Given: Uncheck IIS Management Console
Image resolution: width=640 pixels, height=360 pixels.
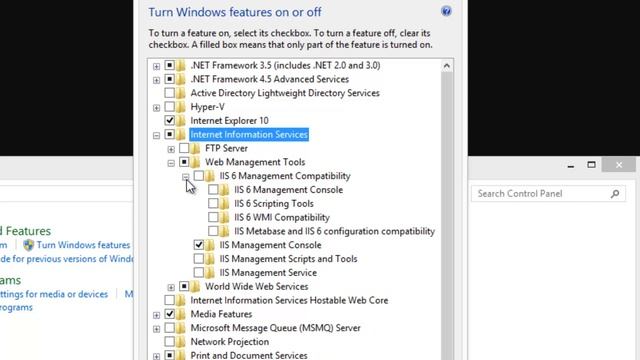Looking at the screenshot, I should pos(199,245).
